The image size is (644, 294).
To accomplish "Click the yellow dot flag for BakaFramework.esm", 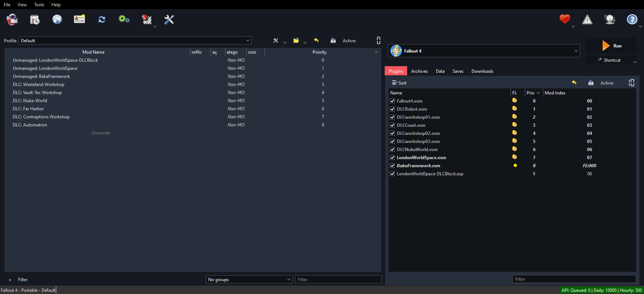I will click(515, 165).
